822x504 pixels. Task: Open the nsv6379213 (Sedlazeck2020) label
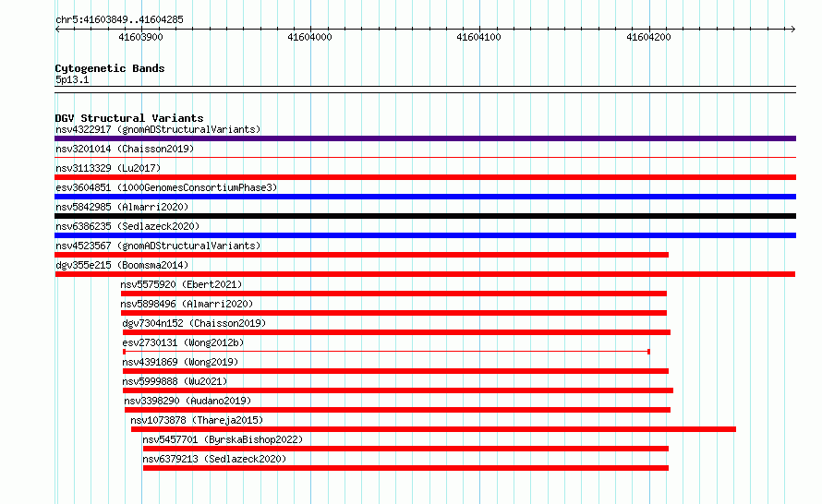pyautogui.click(x=214, y=459)
